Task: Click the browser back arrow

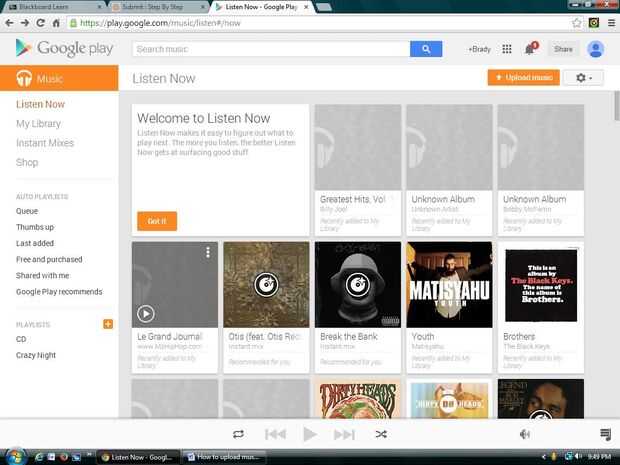Action: click(x=9, y=23)
